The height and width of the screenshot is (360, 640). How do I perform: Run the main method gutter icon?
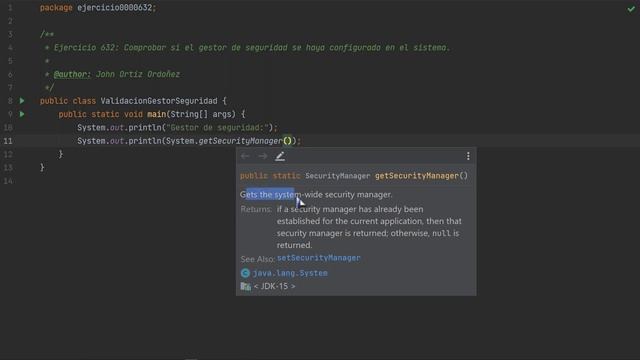[22, 114]
